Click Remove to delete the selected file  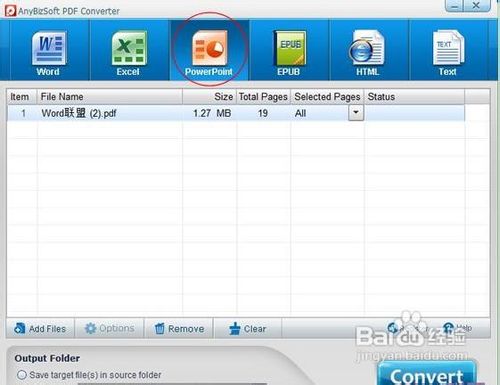[x=179, y=329]
